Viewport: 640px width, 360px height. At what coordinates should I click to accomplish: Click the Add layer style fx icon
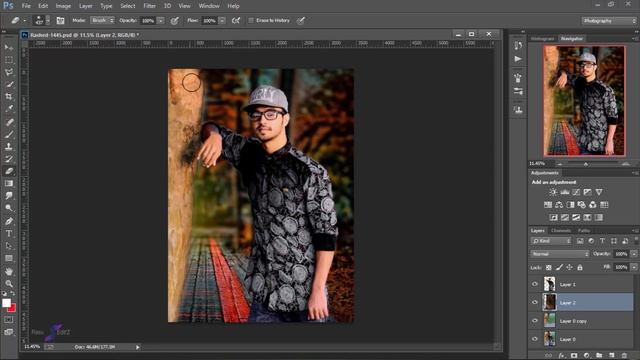(x=561, y=356)
